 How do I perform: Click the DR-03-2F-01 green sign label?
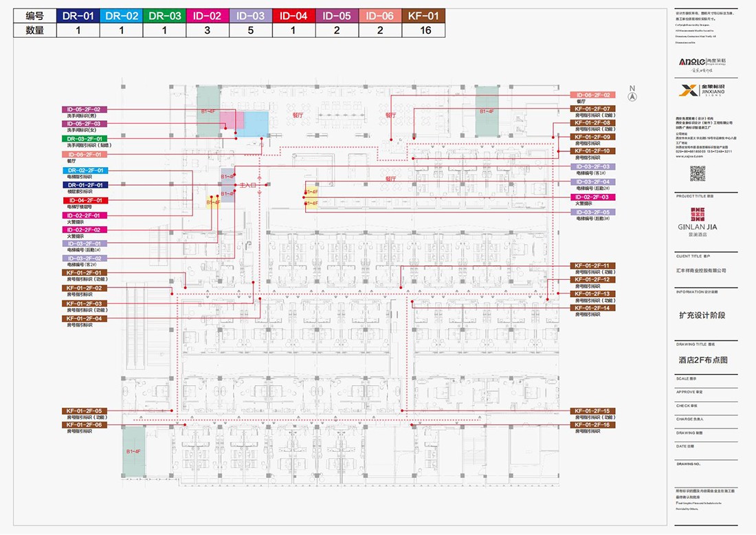(x=85, y=139)
